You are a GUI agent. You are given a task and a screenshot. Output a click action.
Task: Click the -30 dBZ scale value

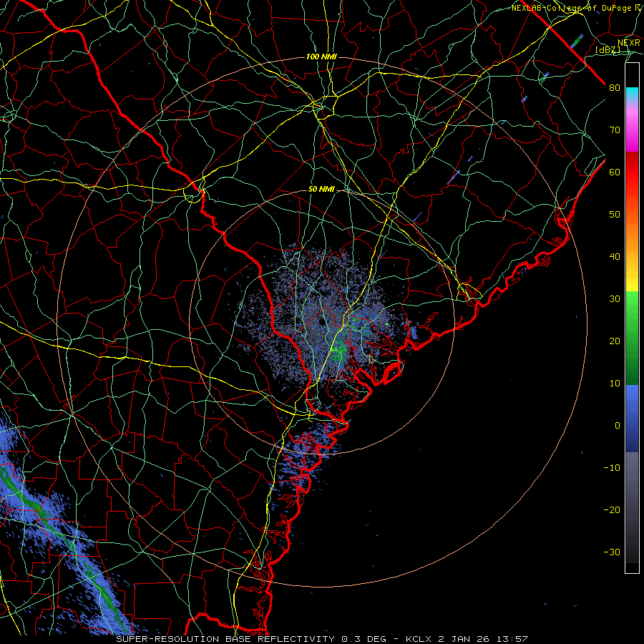(x=612, y=552)
